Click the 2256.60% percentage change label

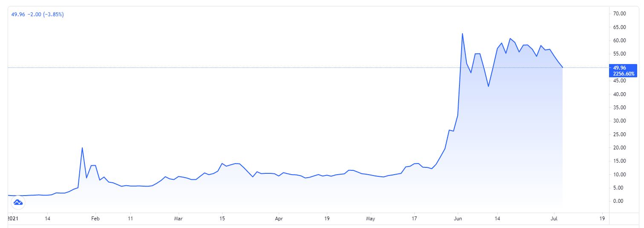click(x=623, y=73)
